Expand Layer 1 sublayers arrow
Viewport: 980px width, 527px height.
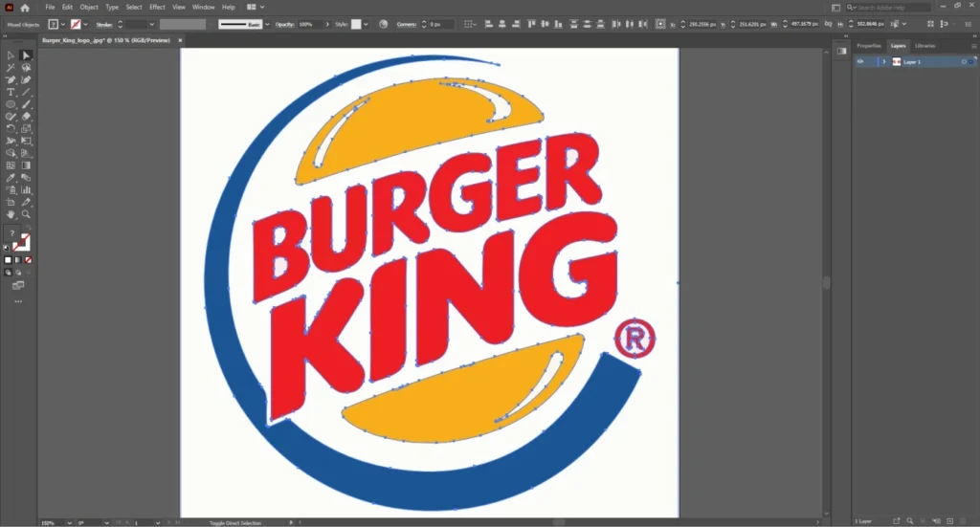pos(883,62)
